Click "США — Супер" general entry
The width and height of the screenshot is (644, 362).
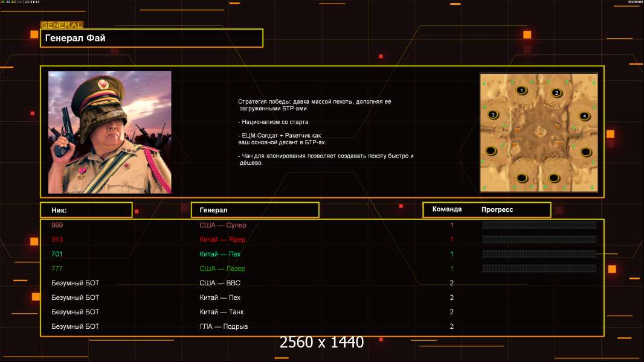tap(222, 225)
